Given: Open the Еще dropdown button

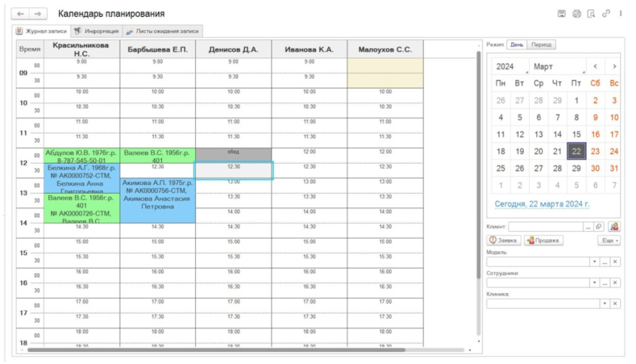Looking at the screenshot, I should point(609,240).
